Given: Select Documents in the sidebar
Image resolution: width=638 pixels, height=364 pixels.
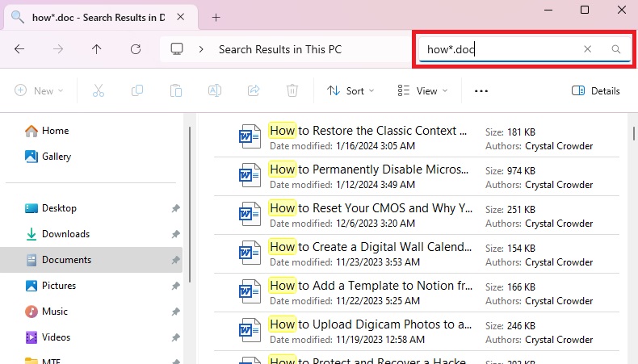Looking at the screenshot, I should coord(91,259).
